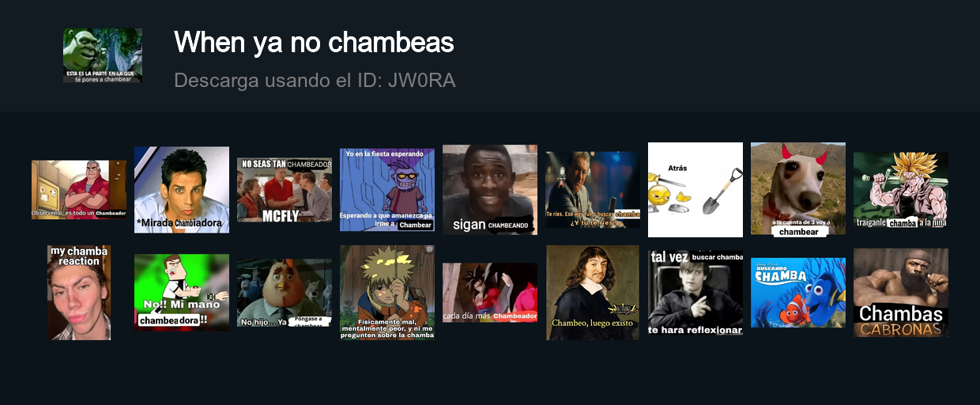Pick the 'tal vez buscar chamba' sticker

pos(695,293)
